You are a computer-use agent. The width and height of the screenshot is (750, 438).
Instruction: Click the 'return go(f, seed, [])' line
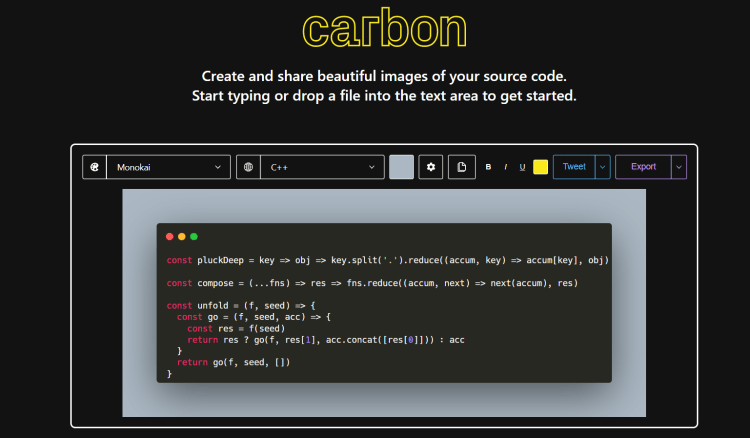pos(233,362)
